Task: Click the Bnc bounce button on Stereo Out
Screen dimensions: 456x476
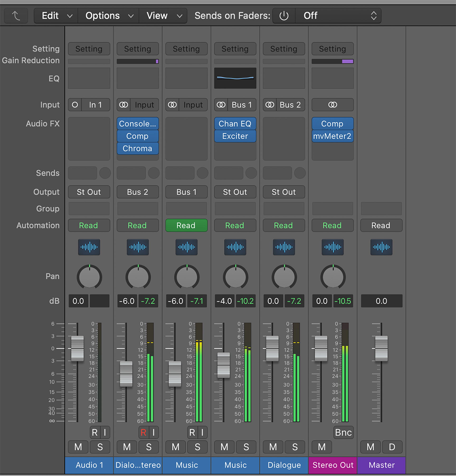Action: [343, 433]
